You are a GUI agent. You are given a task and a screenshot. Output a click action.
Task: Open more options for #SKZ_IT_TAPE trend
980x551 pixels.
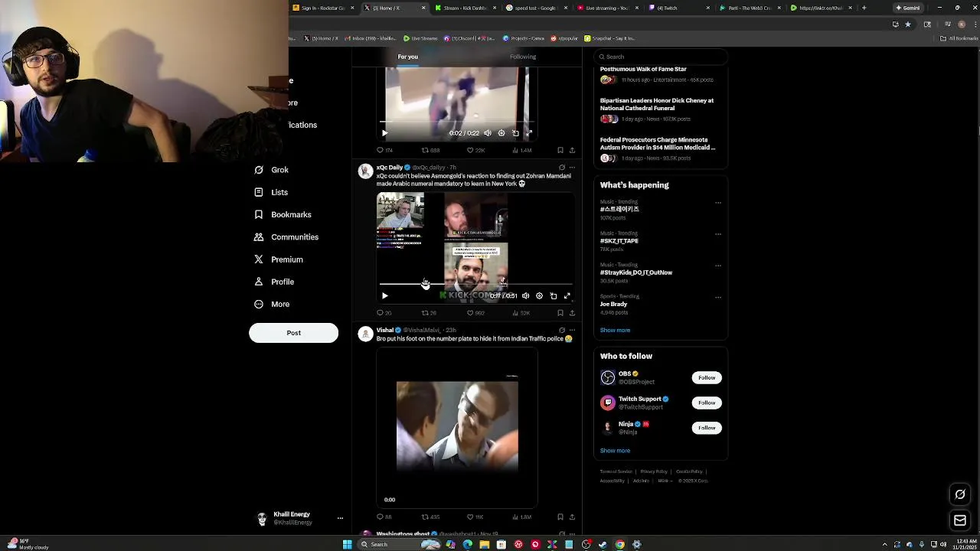point(718,234)
